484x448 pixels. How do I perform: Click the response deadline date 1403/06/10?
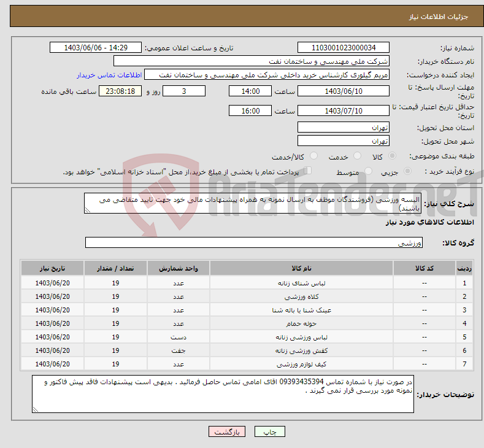pos(344,91)
